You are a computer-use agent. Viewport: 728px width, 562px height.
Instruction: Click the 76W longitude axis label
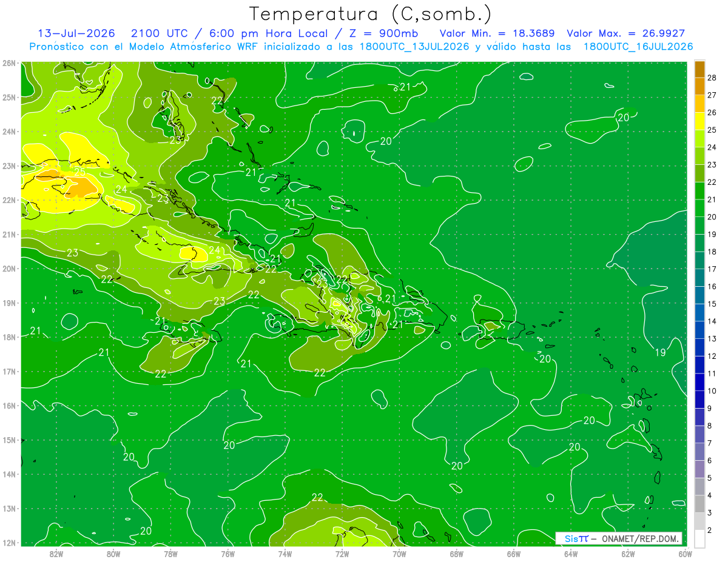(227, 554)
